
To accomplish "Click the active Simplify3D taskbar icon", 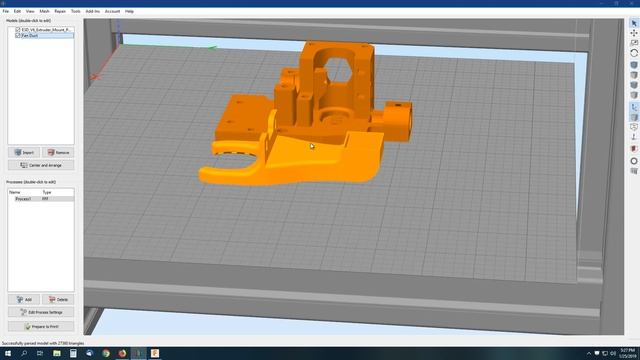I will pyautogui.click(x=138, y=353).
